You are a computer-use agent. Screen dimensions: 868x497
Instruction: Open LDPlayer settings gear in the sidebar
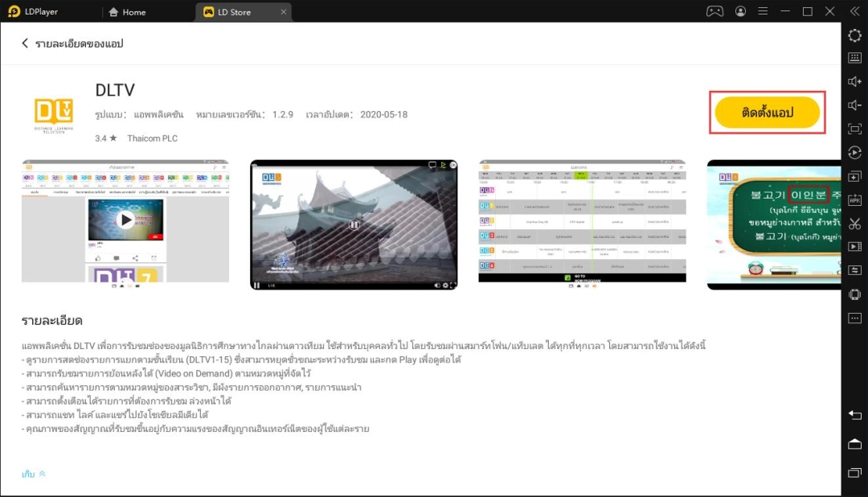click(x=854, y=35)
